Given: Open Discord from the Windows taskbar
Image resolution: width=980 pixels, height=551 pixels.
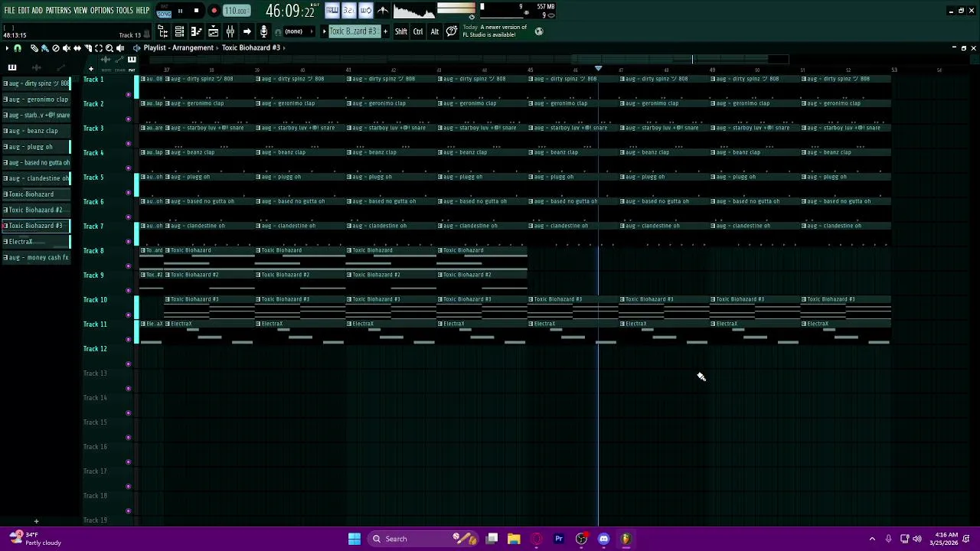Looking at the screenshot, I should pos(603,539).
